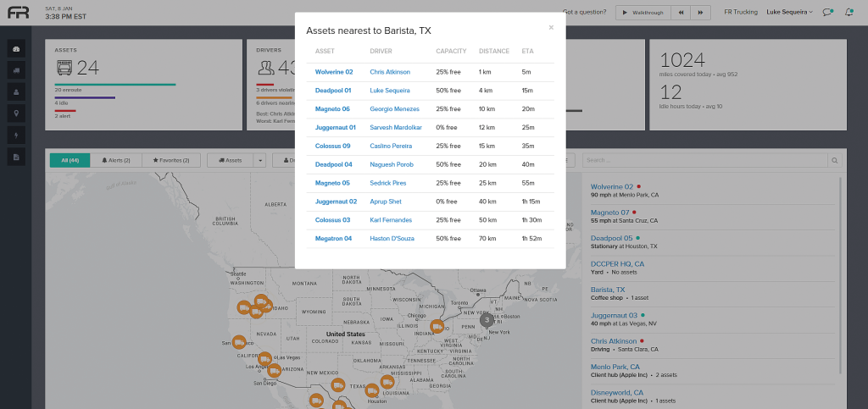Viewport: 868px width, 409px height.
Task: Focus the Search input field
Action: pos(705,160)
